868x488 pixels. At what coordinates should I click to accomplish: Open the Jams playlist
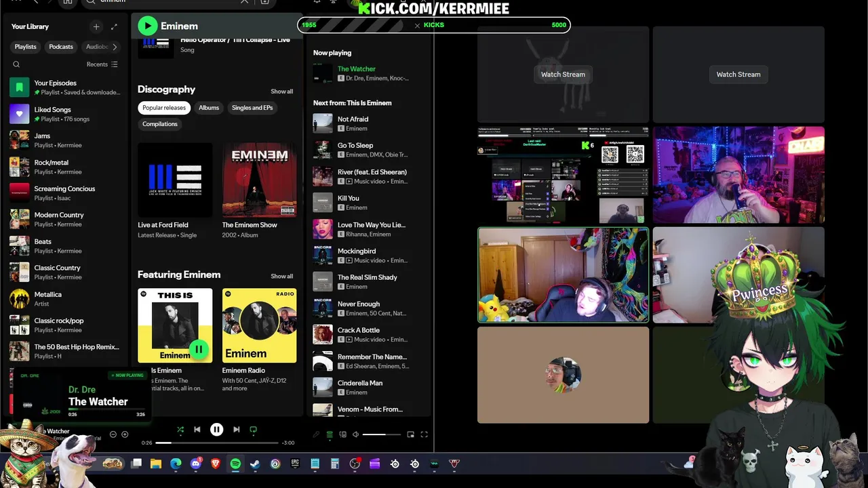[66, 140]
